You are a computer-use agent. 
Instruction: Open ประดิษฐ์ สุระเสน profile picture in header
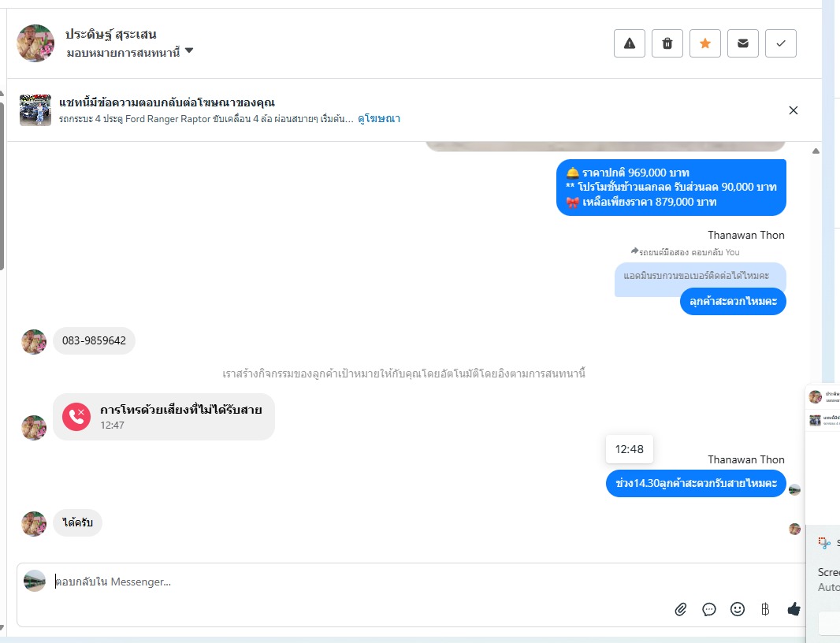(35, 43)
